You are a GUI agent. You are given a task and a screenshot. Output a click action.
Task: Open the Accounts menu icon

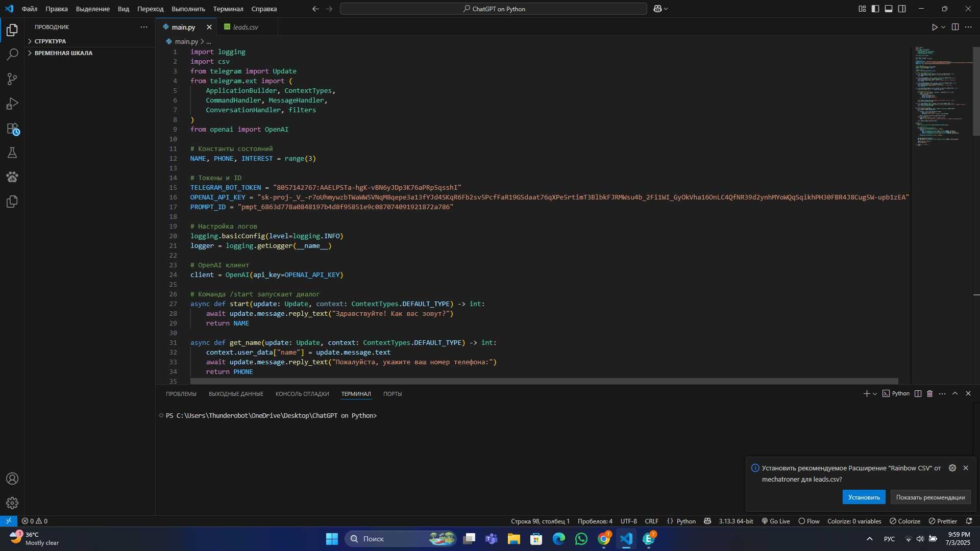(x=12, y=479)
